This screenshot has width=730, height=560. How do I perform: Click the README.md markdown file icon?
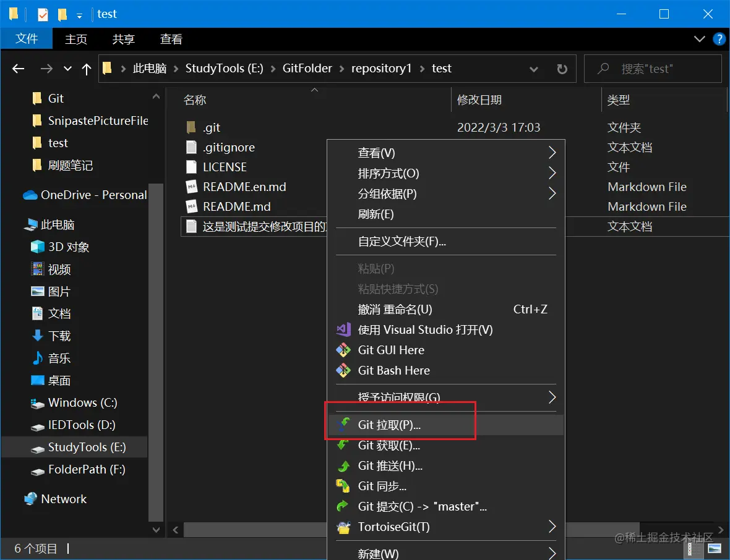coord(191,206)
